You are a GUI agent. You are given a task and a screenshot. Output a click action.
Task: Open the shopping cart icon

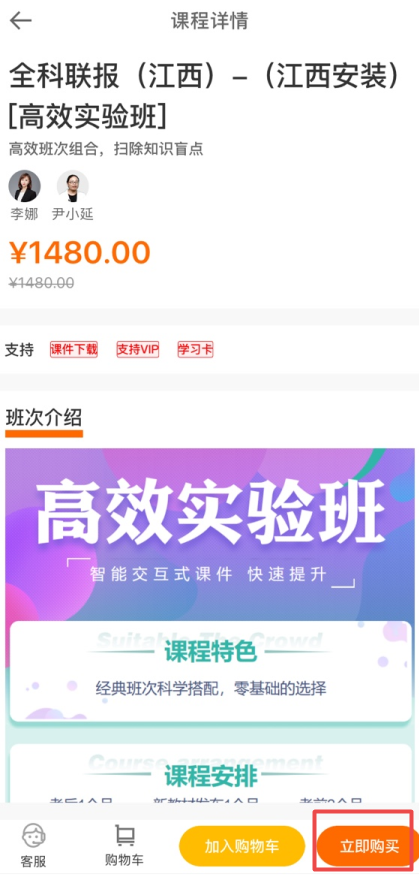coord(125,835)
